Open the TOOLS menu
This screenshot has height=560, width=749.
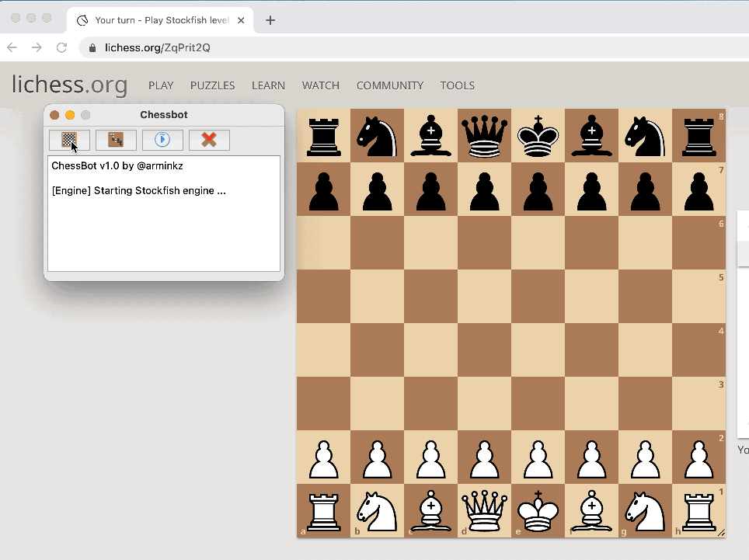tap(457, 85)
